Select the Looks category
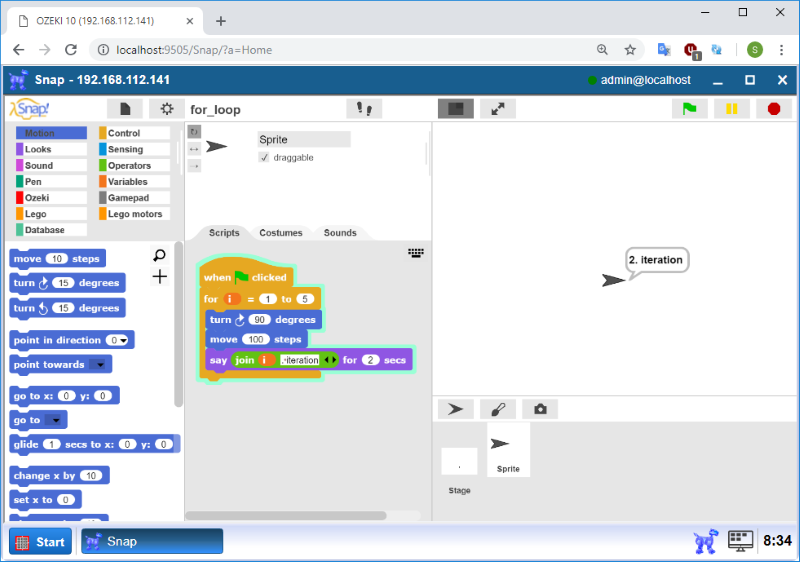Screen dimensions: 800x562 (x=51, y=149)
